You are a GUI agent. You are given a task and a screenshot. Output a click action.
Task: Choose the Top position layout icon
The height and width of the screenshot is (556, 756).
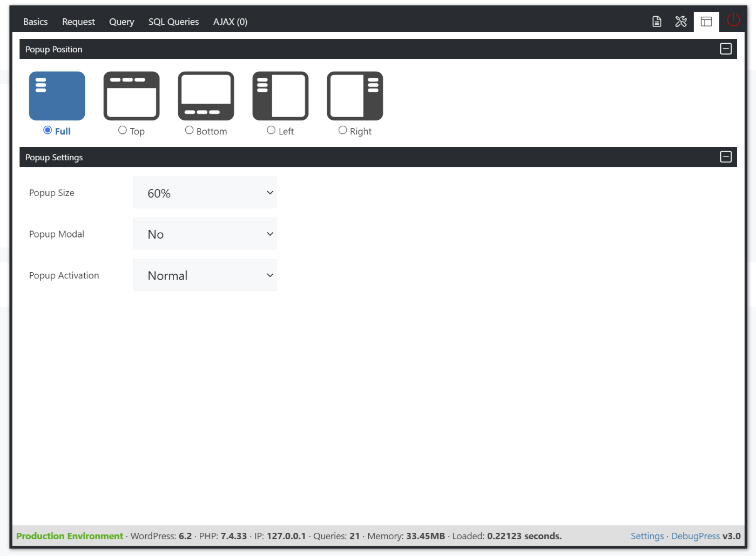[x=131, y=96]
